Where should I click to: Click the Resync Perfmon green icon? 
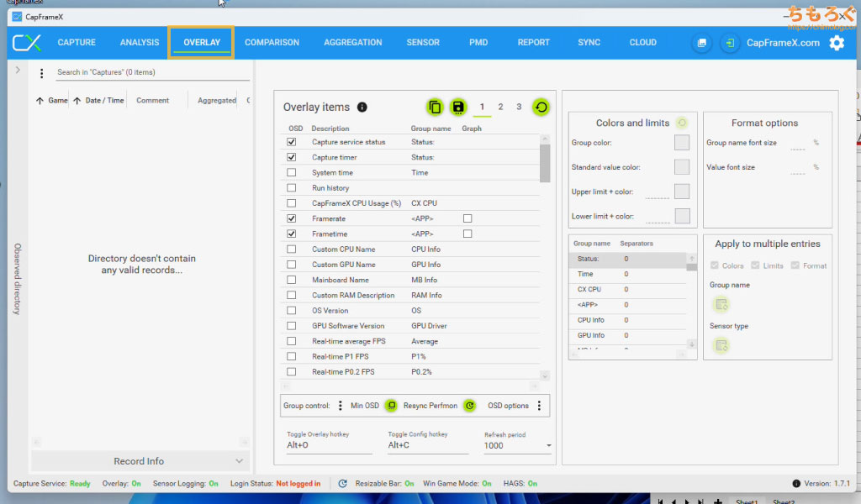469,406
